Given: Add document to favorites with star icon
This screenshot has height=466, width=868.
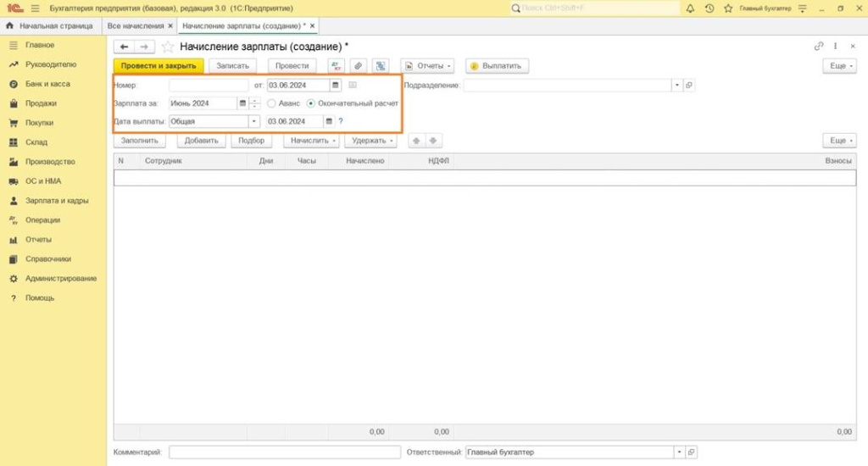Looking at the screenshot, I should pos(168,47).
